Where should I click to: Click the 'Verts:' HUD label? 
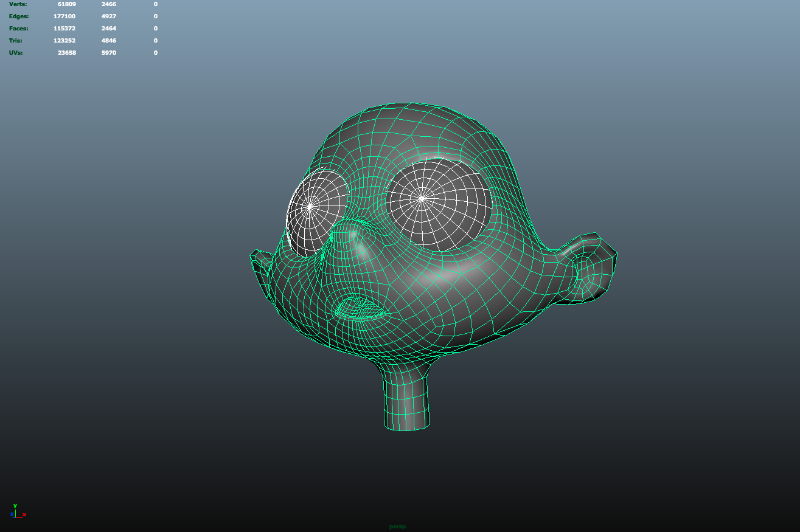18,4
